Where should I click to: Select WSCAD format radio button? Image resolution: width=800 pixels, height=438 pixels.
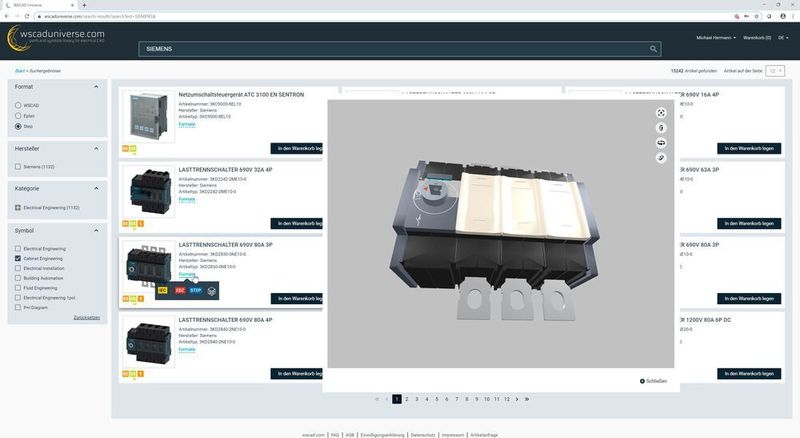[x=18, y=105]
